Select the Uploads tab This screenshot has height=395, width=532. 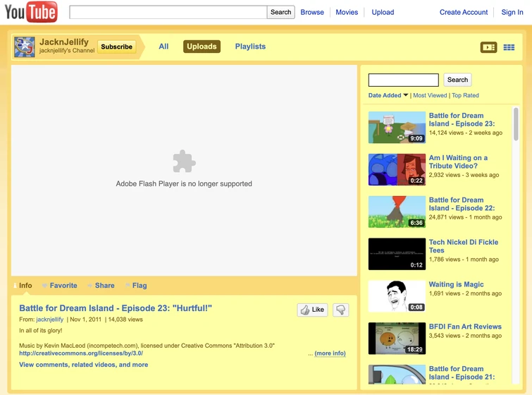pos(202,47)
